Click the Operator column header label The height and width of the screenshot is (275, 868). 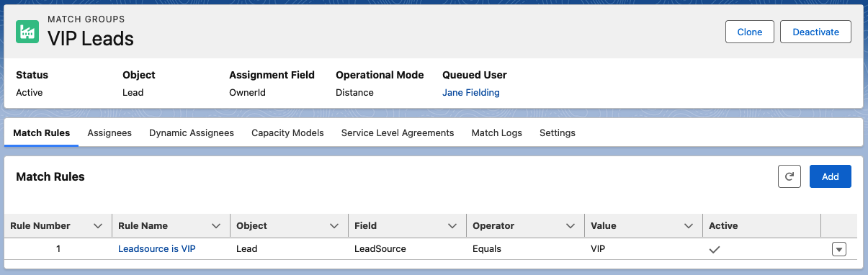coord(493,225)
